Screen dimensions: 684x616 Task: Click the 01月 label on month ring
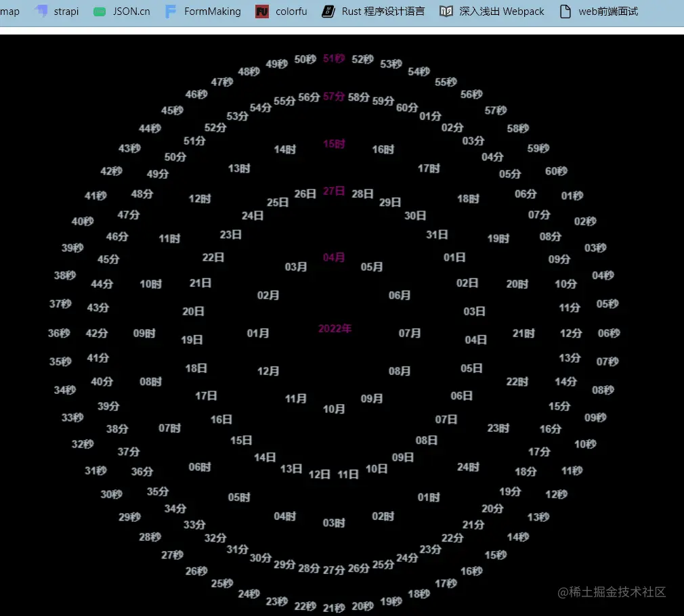[256, 333]
